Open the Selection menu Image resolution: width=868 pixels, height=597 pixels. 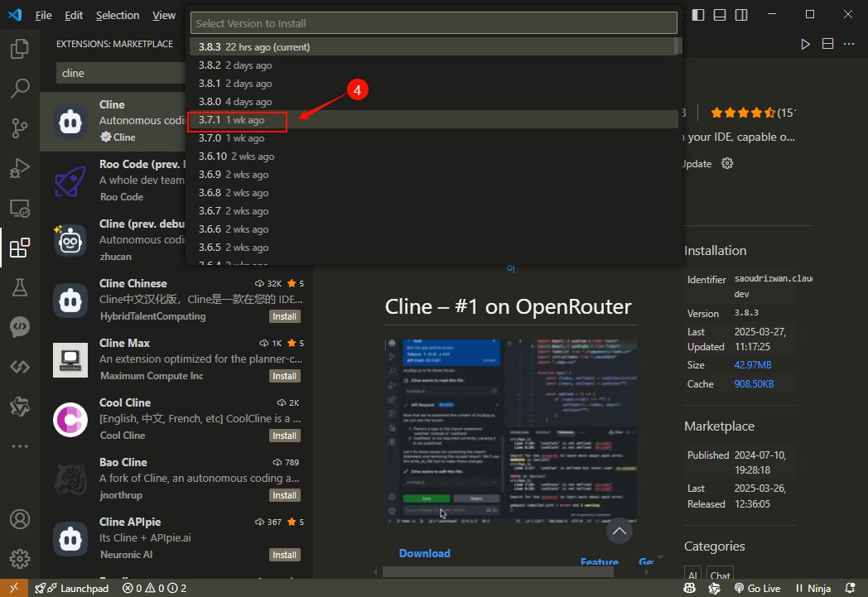118,15
